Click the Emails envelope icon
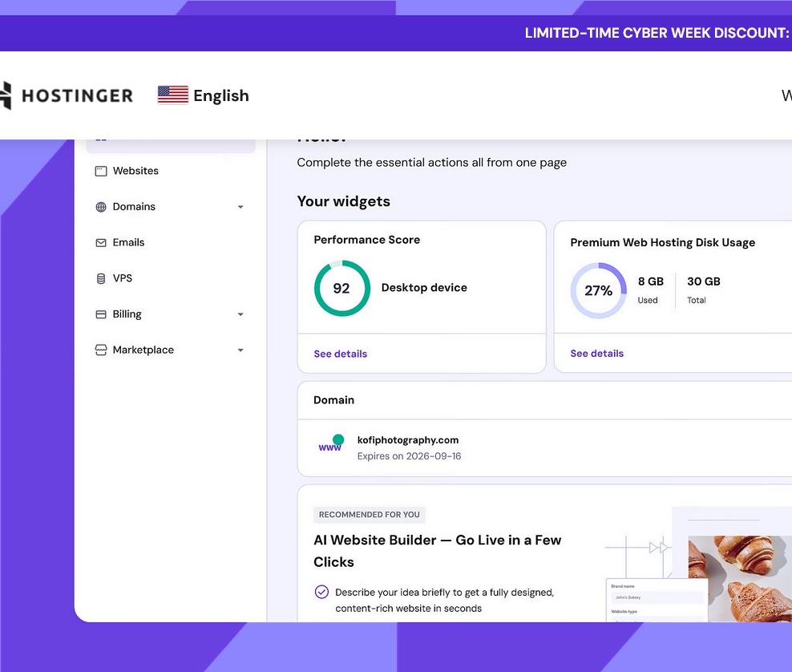Viewport: 792px width, 672px height. tap(101, 242)
